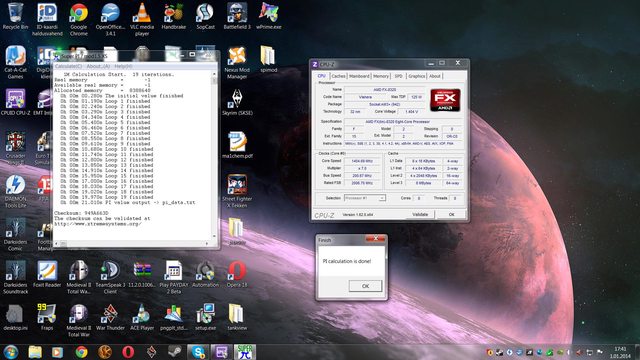Viewport: 640px width, 360px height.
Task: Switch to the SPD tab in CPU-Z
Action: pyautogui.click(x=398, y=76)
